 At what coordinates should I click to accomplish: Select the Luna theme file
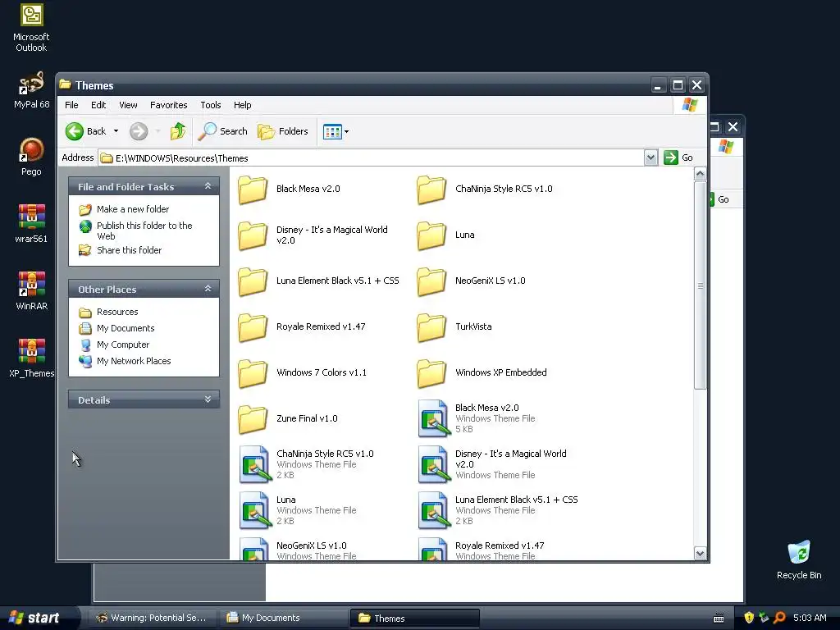(298, 510)
